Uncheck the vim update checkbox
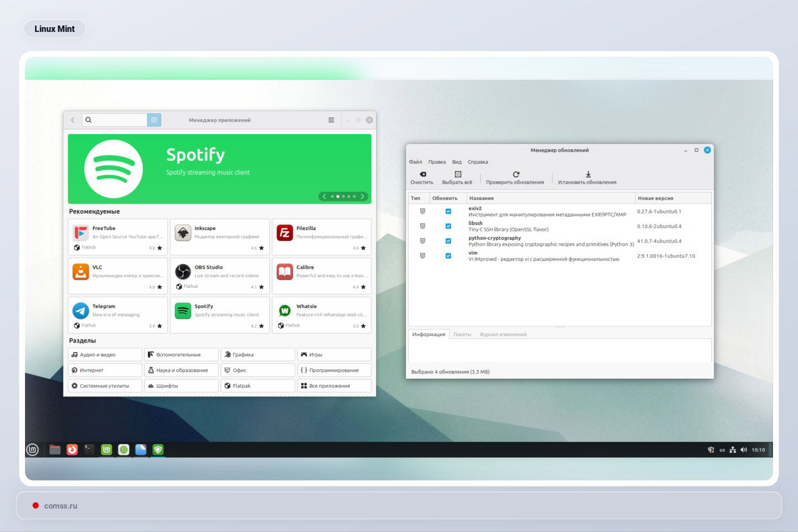798x532 pixels. coord(447,256)
